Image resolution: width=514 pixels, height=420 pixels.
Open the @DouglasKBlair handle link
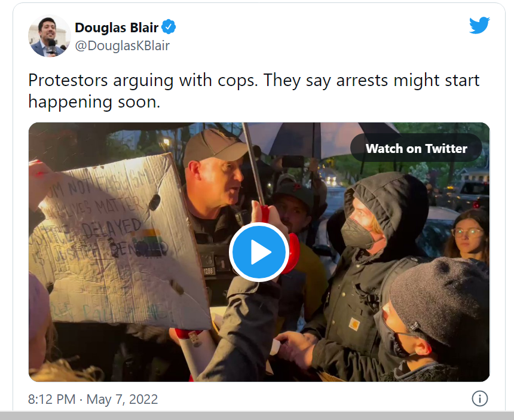123,45
